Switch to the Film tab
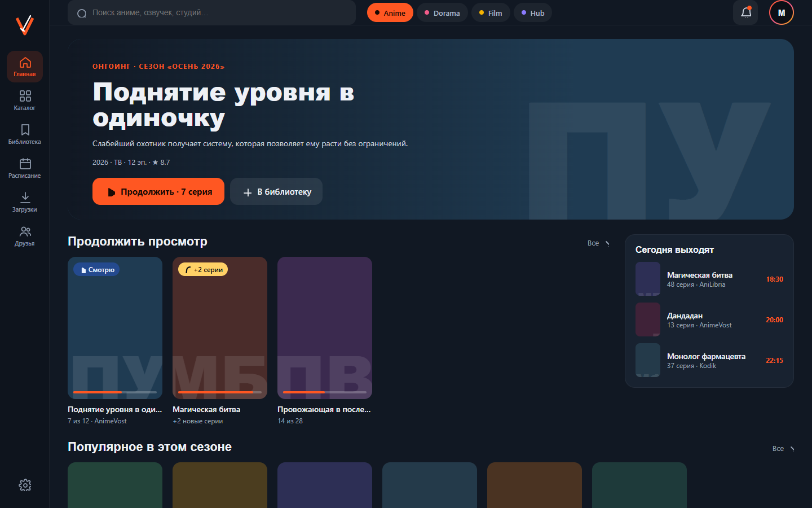Screen dimensions: 812x508 (x=491, y=12)
